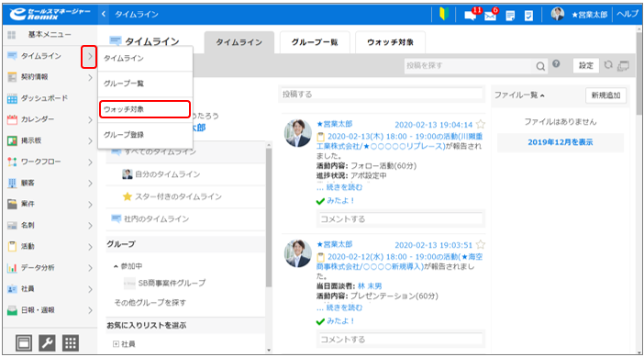Star the 19:04:14 post
Screen dimensions: 644x357
click(x=480, y=124)
